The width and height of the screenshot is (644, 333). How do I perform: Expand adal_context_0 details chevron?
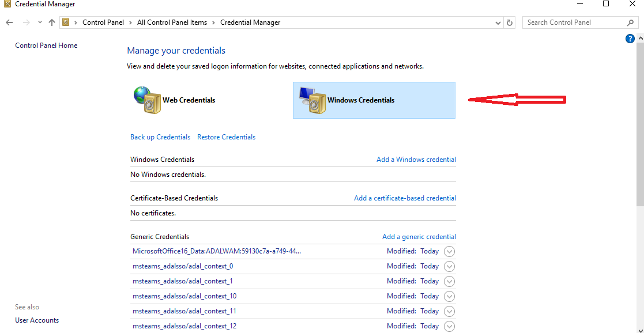[450, 267]
